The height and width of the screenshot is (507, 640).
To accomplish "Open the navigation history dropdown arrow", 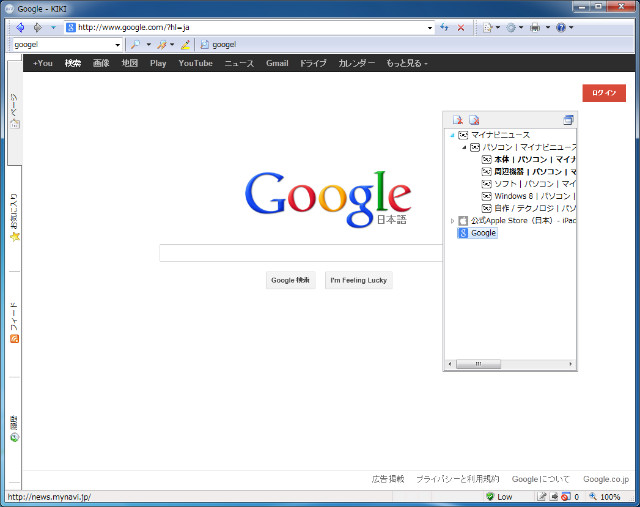I will (x=53, y=28).
